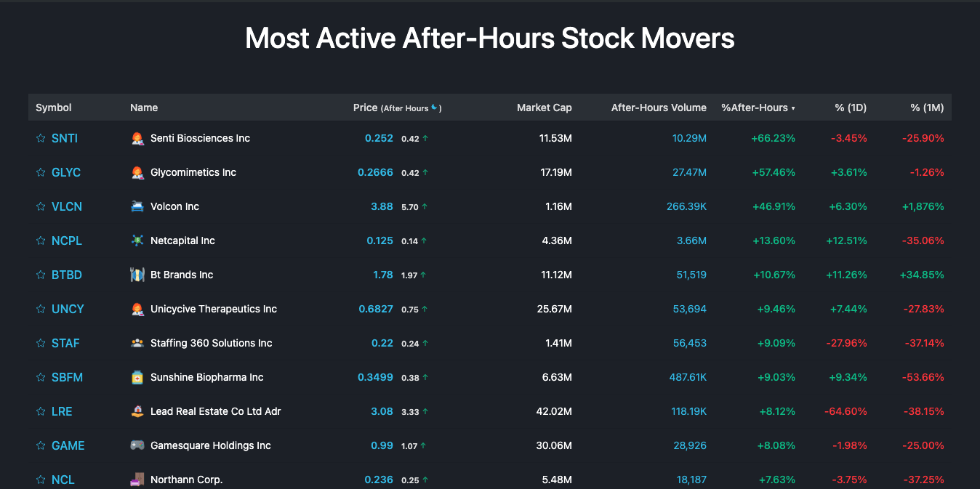980x489 pixels.
Task: Click the Volcon Inc company logo
Action: 137,206
